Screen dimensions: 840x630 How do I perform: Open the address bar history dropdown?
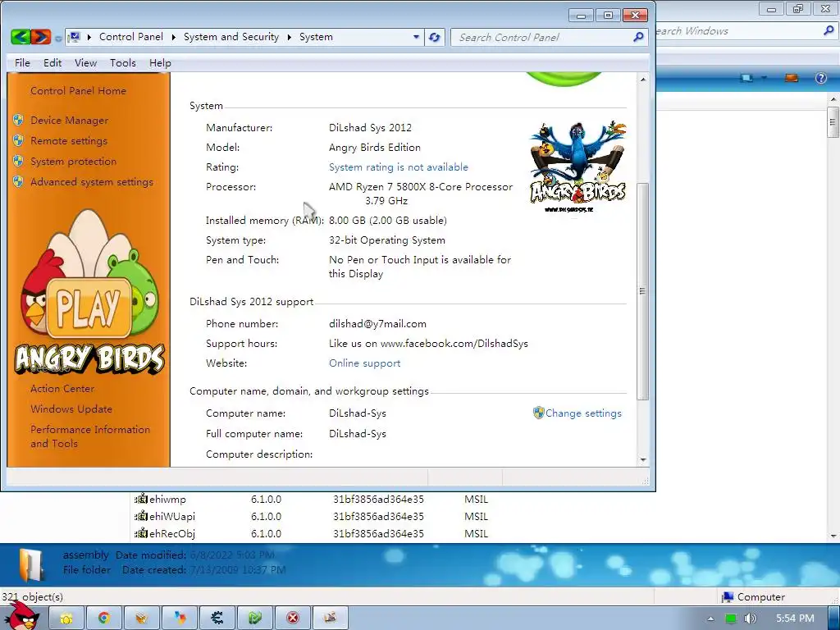pyautogui.click(x=416, y=37)
